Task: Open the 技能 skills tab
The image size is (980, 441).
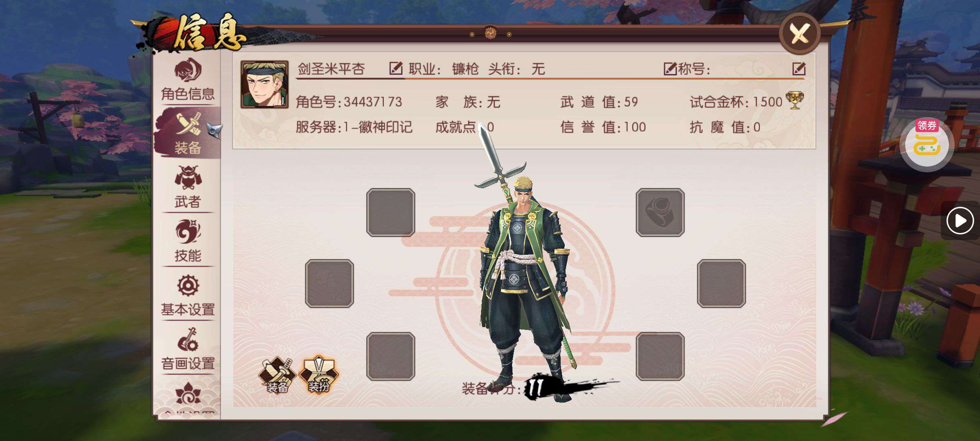Action: click(188, 241)
